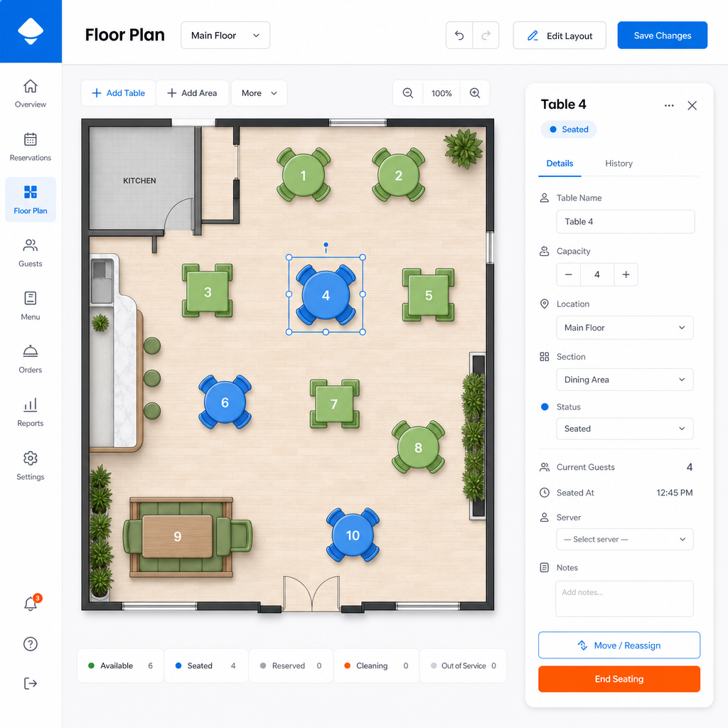Open the Select server dropdown

click(x=624, y=540)
